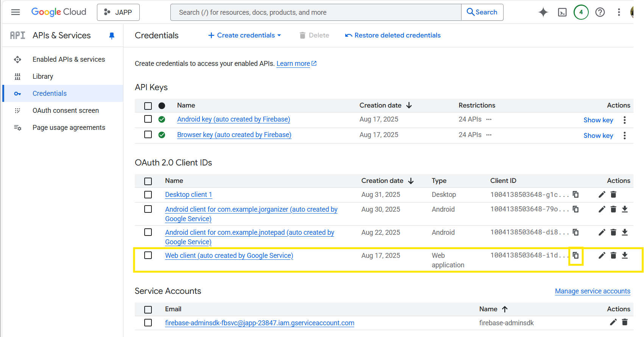The image size is (644, 337).
Task: Delete the jorganizer Android client
Action: 613,209
